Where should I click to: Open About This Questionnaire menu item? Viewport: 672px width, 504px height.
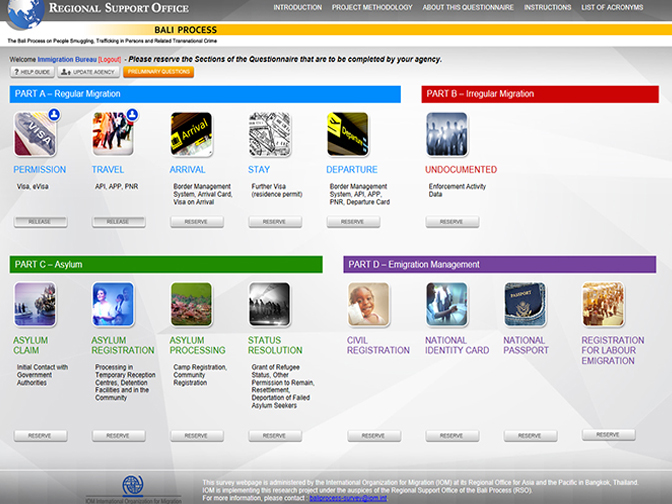pos(468,7)
